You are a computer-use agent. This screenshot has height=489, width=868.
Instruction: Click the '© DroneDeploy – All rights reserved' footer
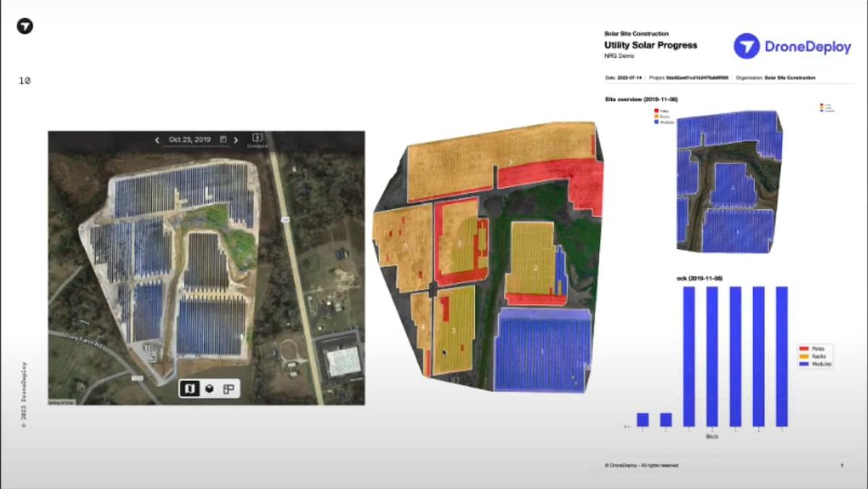(641, 465)
